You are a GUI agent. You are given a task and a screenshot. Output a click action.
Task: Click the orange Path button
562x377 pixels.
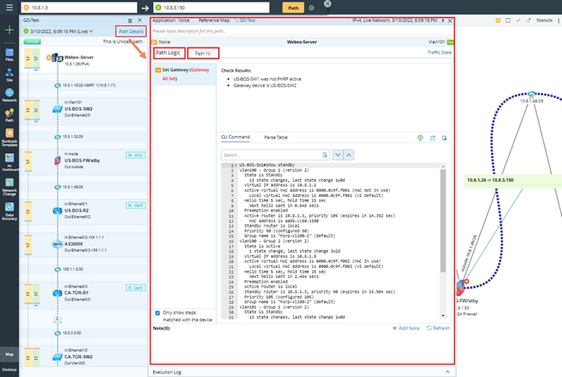click(x=293, y=8)
